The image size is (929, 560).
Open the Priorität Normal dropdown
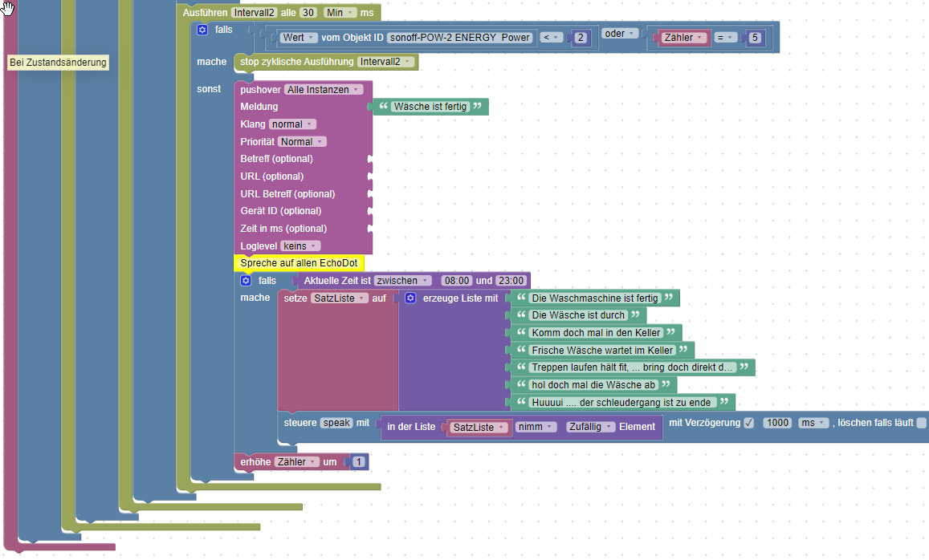(x=302, y=141)
